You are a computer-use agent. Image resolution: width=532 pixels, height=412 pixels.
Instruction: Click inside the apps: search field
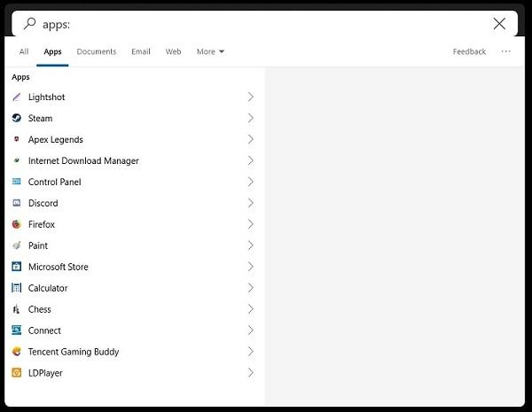[x=264, y=24]
